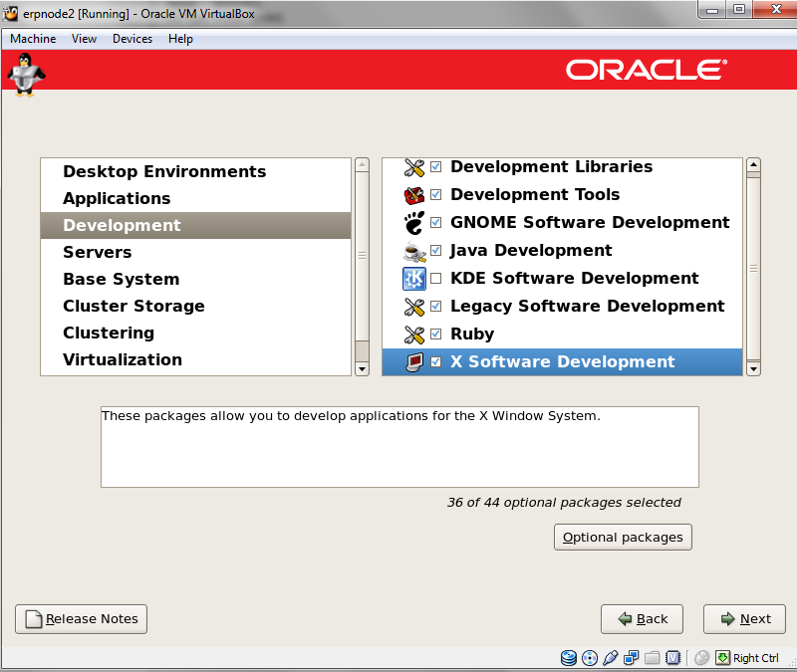
Task: Uncheck the Development Libraries checkbox
Action: click(435, 167)
